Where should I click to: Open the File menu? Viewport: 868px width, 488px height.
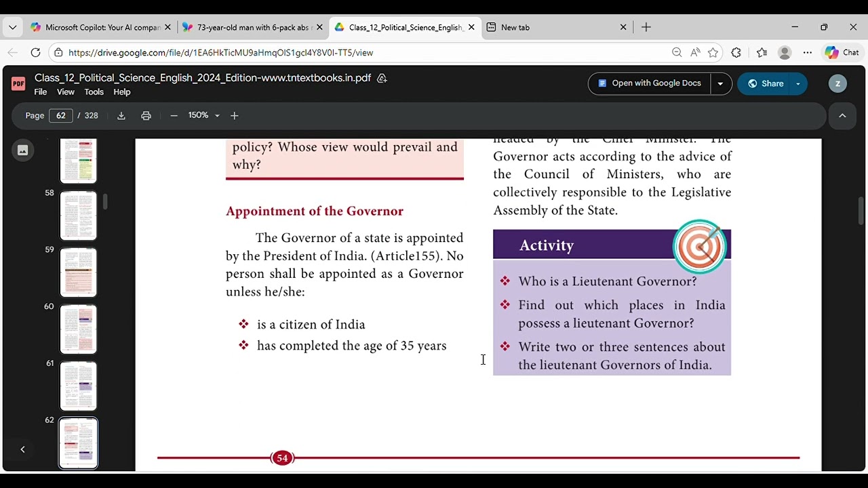pyautogui.click(x=41, y=92)
